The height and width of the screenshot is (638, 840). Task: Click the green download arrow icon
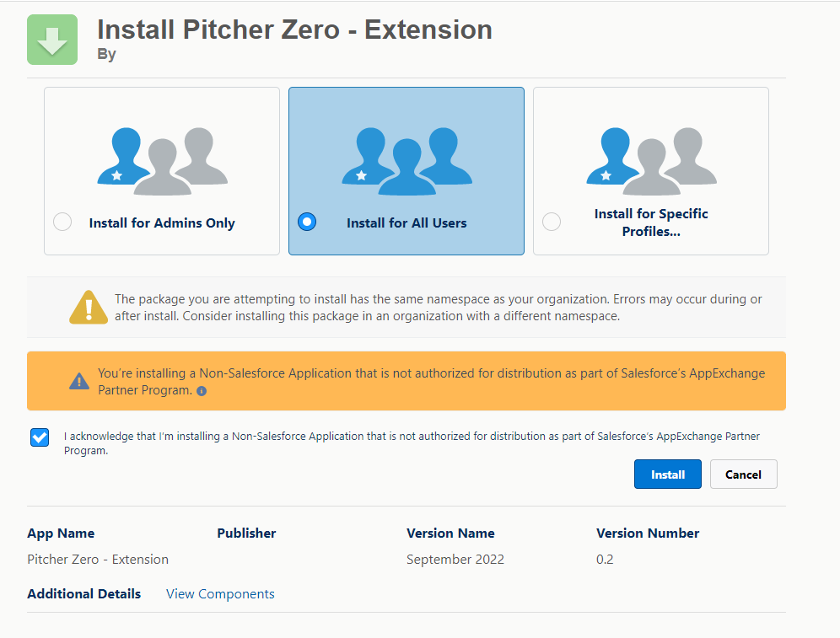pos(52,40)
